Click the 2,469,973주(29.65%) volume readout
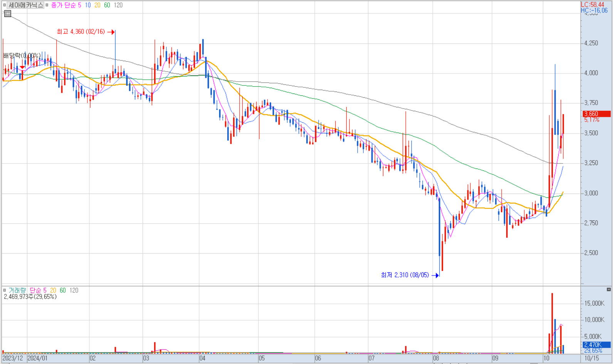Image resolution: width=613 pixels, height=364 pixels. coord(30,297)
